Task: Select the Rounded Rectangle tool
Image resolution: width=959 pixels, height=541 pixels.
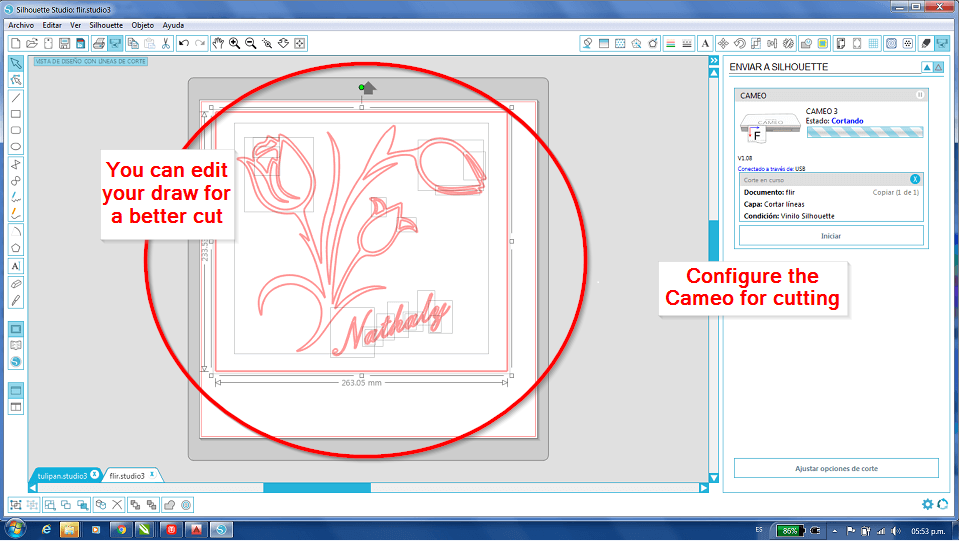Action: coord(16,130)
